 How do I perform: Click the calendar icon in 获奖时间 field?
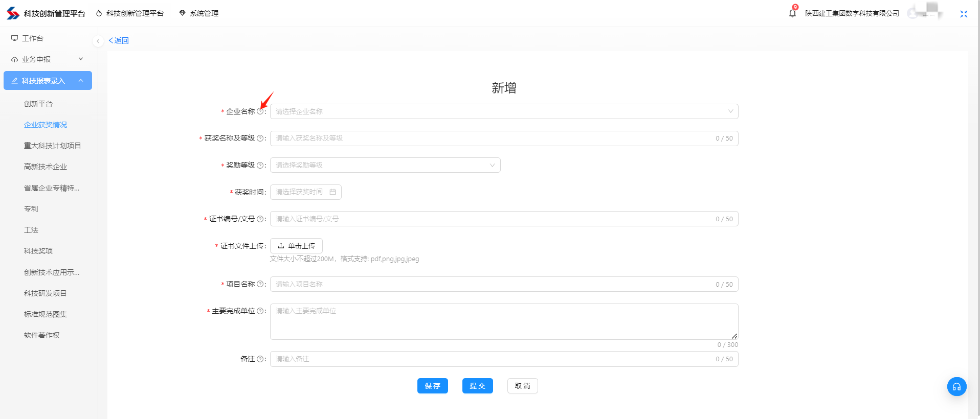tap(332, 192)
